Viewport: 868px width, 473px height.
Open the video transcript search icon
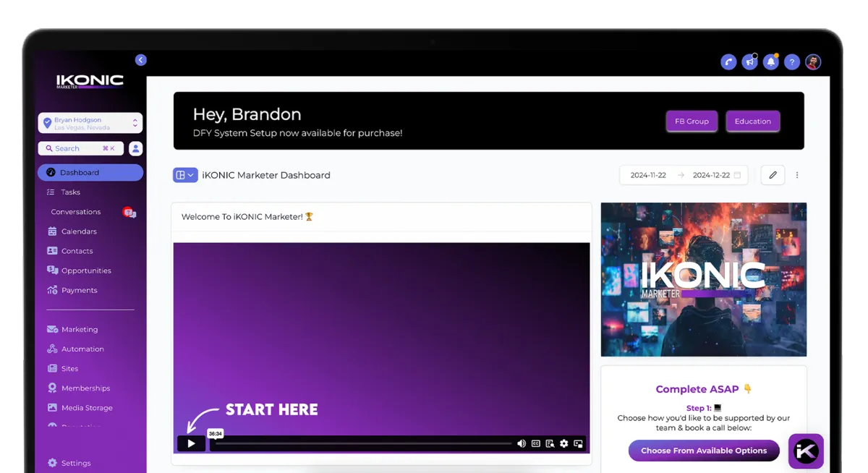[x=550, y=444]
